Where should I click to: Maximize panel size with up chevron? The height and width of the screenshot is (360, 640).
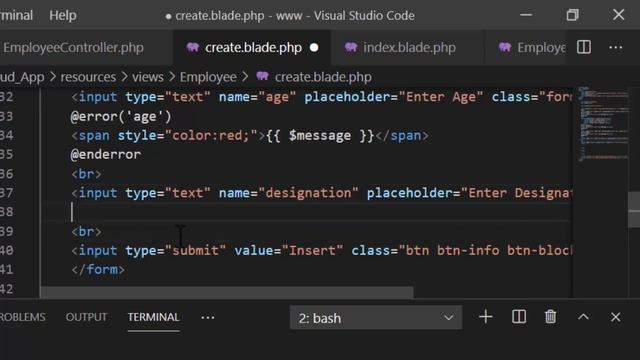[583, 317]
